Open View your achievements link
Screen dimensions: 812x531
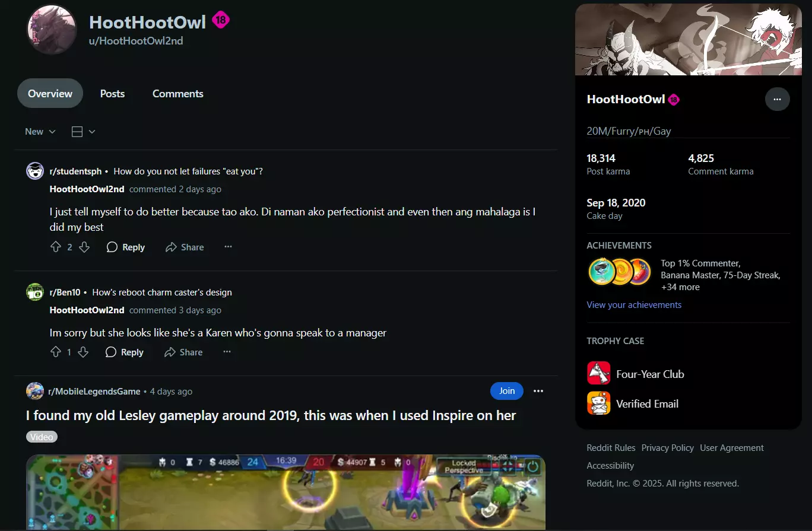pyautogui.click(x=634, y=305)
